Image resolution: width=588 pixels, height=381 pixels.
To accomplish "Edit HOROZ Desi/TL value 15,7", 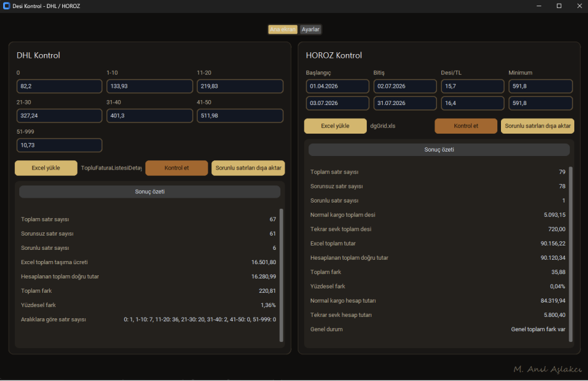I will click(x=472, y=86).
